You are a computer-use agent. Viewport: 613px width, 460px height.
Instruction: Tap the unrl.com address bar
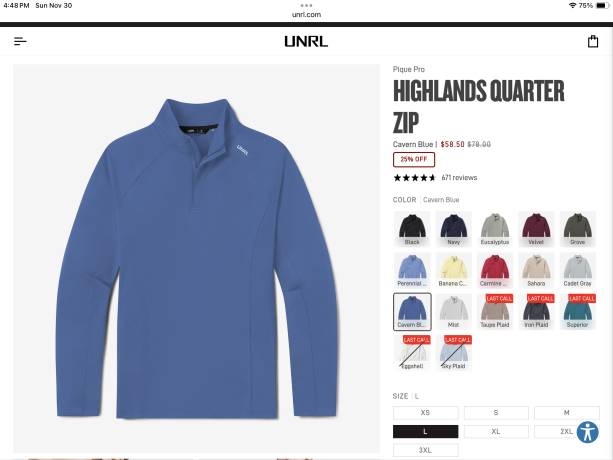pos(306,15)
